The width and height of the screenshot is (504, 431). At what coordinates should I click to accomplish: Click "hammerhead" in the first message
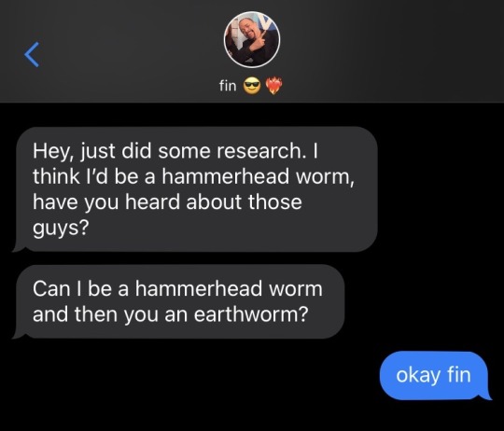coord(226,176)
